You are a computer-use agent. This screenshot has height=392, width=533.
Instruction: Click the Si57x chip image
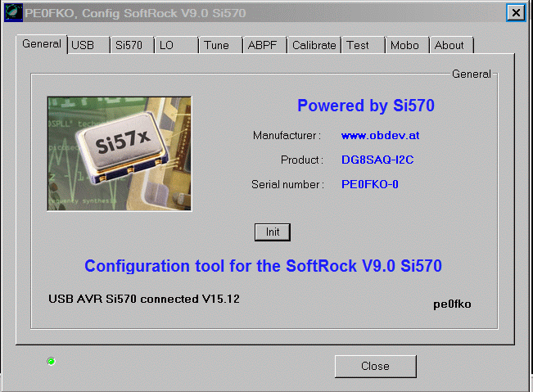click(x=120, y=153)
